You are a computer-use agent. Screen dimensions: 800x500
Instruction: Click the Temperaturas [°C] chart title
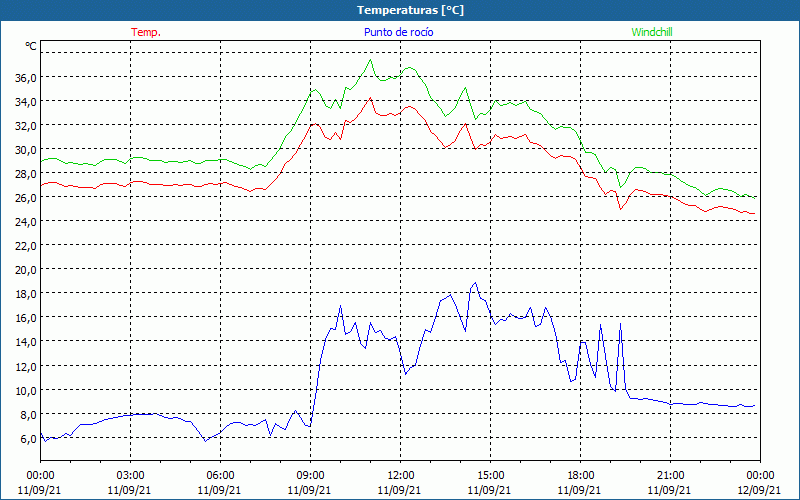tap(410, 10)
